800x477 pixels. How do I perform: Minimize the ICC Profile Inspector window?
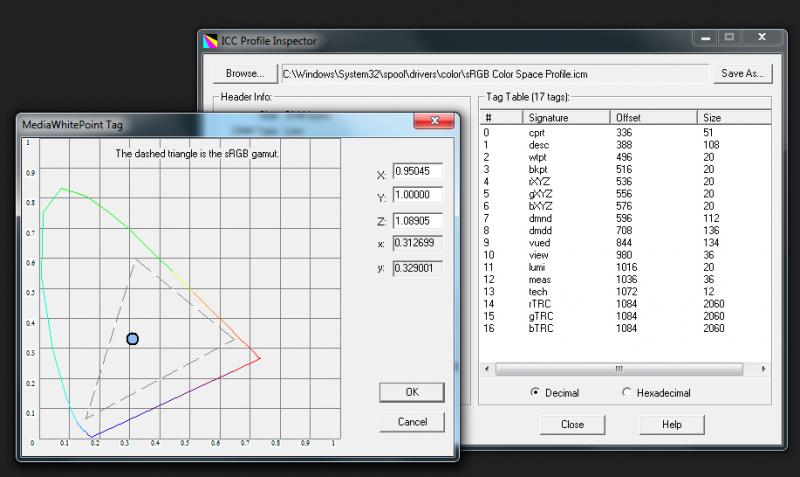coord(706,37)
